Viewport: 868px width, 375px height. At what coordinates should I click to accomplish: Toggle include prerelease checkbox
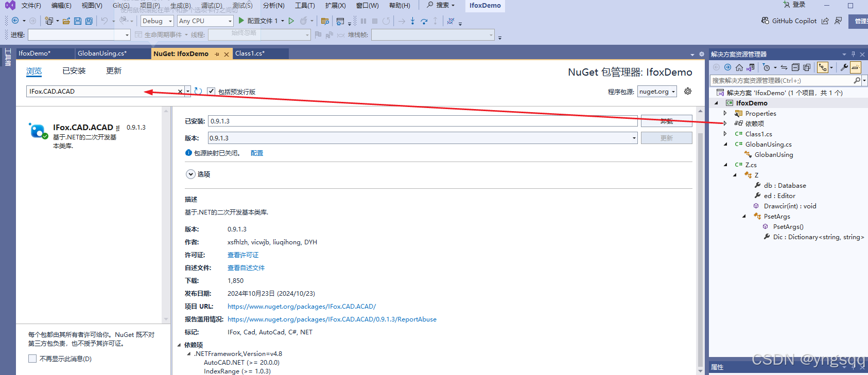[x=211, y=91]
